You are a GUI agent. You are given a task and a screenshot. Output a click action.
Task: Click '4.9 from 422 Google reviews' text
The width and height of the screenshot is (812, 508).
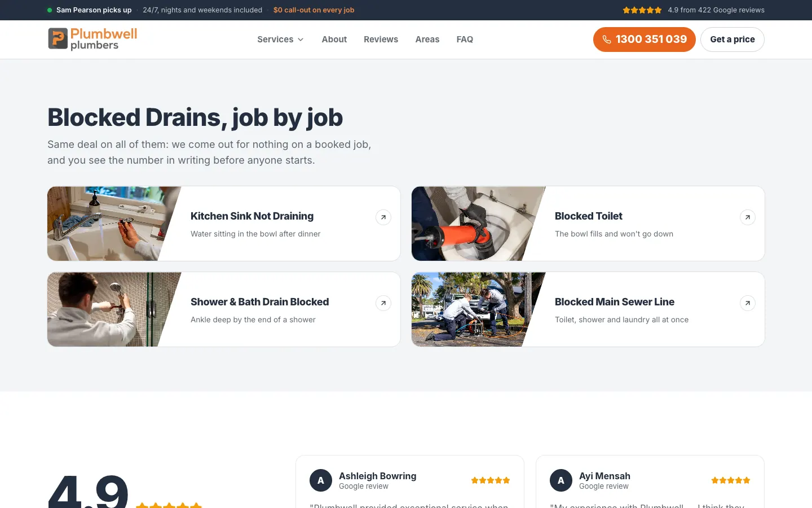pyautogui.click(x=716, y=10)
